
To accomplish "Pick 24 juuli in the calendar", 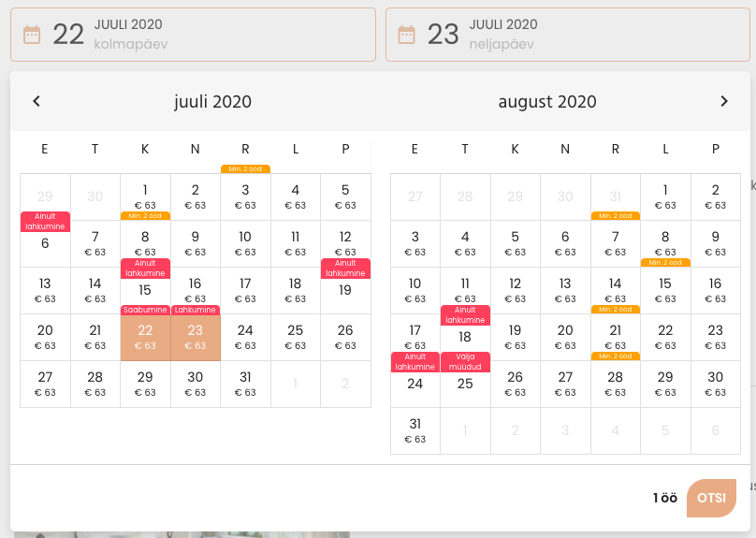I will click(245, 338).
